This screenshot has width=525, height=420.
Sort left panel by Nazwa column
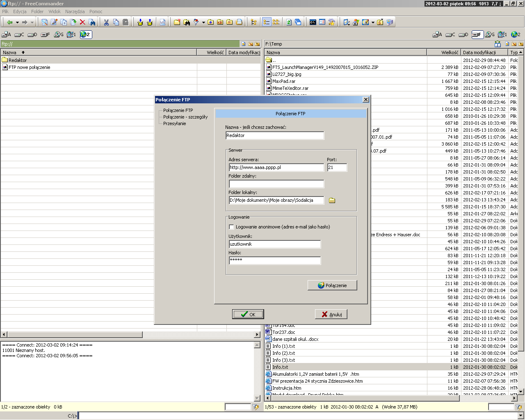coord(98,52)
